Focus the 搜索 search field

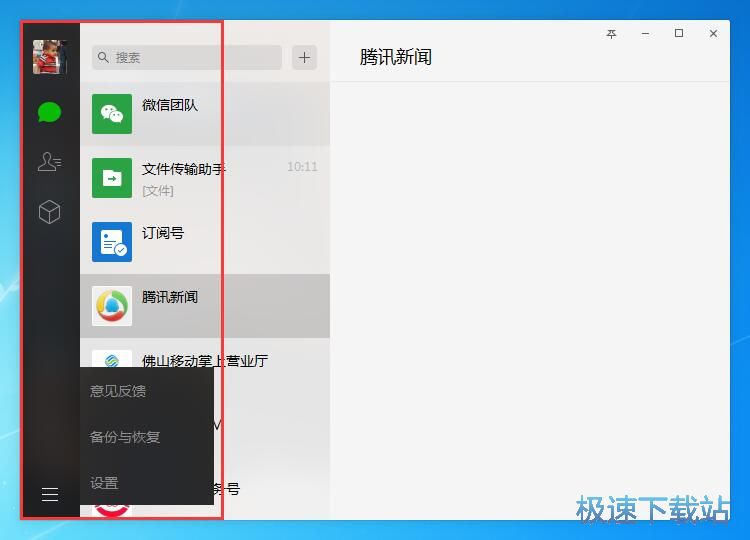tap(187, 57)
